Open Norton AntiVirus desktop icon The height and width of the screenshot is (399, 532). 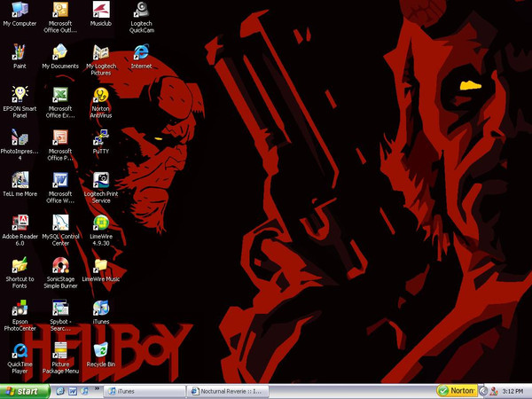(x=101, y=102)
